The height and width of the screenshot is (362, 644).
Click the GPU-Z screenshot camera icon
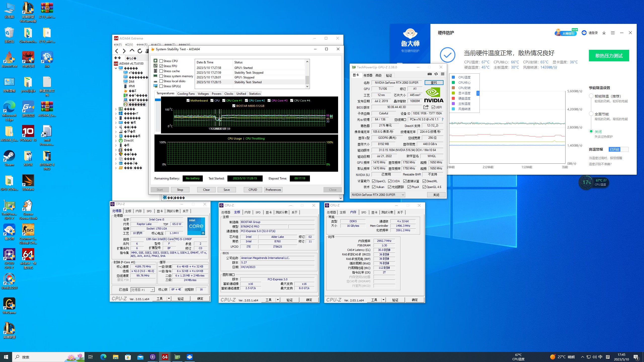click(x=429, y=74)
